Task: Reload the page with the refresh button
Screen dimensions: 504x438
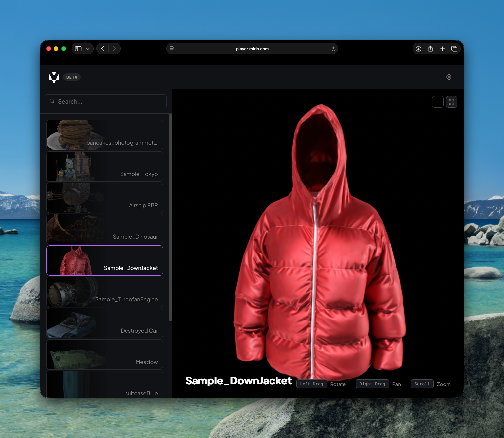Action: tap(333, 49)
